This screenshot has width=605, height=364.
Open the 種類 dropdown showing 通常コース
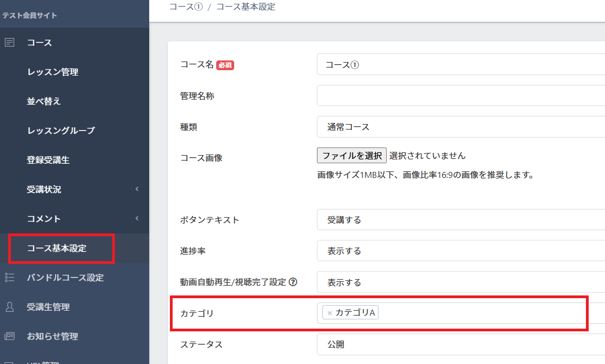tap(460, 127)
